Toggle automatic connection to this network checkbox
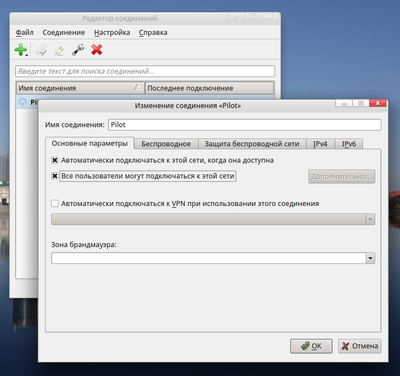400x376 pixels. tap(55, 160)
